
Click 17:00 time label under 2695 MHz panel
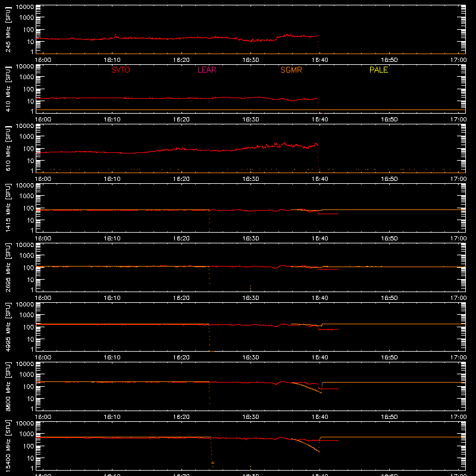pos(458,298)
